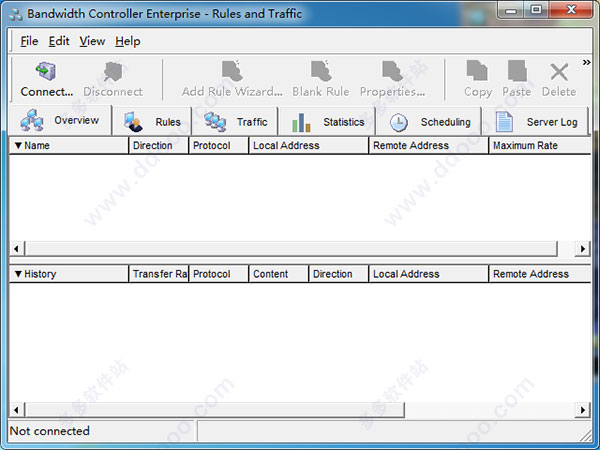Image resolution: width=600 pixels, height=450 pixels.
Task: Maximize the Bandwidth Controller window
Action: pos(537,10)
